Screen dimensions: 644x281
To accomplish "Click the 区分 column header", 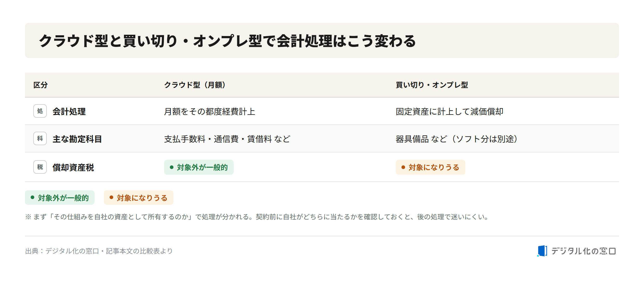I will click(41, 85).
